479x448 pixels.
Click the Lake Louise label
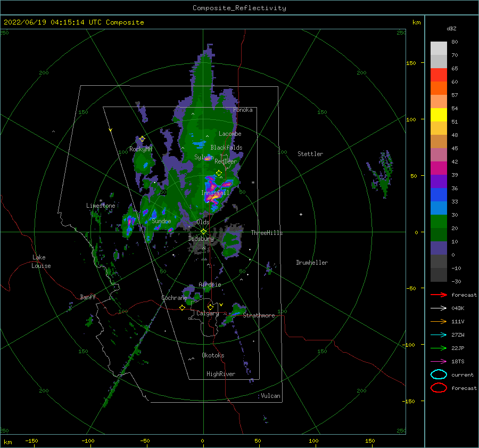coord(41,262)
